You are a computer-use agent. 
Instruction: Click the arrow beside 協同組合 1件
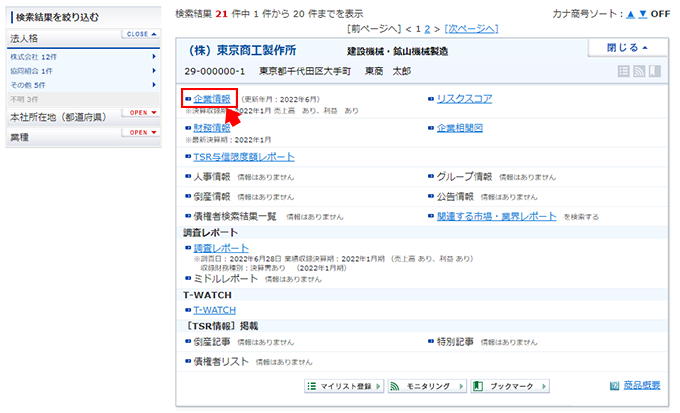tap(154, 71)
